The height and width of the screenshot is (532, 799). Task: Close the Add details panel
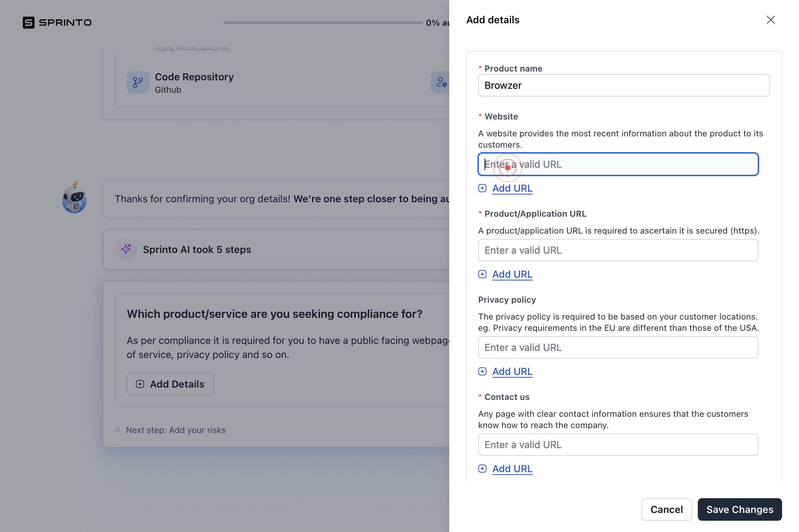(770, 20)
